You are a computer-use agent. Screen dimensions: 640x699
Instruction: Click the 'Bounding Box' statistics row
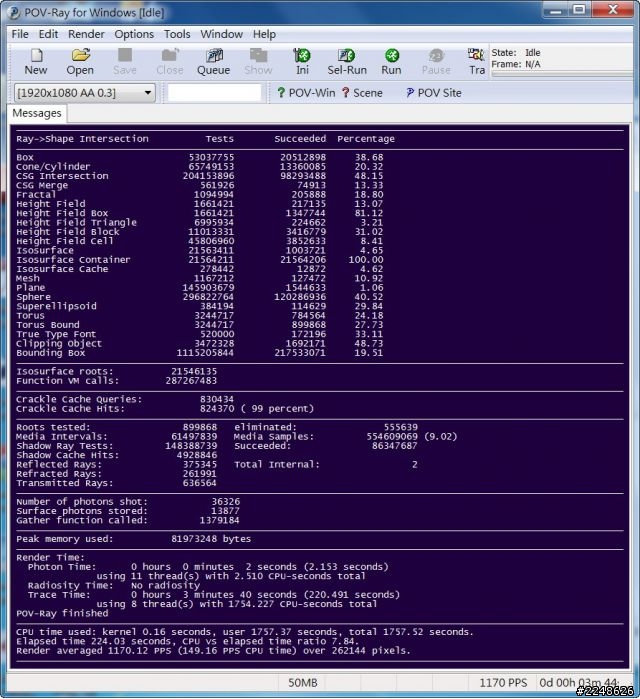point(200,353)
